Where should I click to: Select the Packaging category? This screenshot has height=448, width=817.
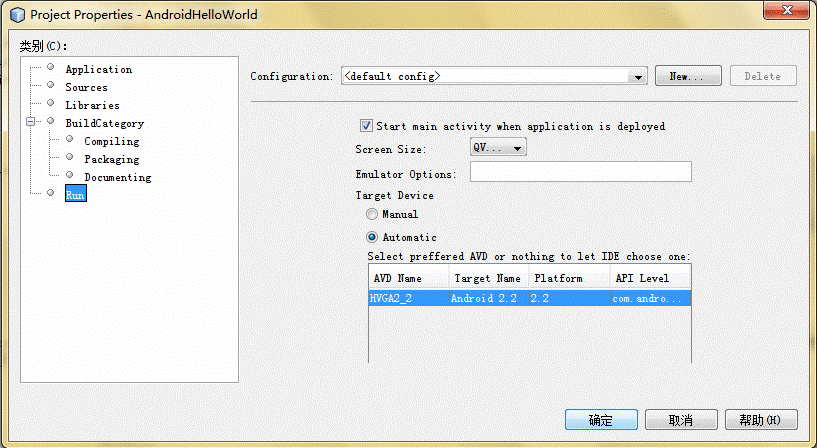[112, 159]
